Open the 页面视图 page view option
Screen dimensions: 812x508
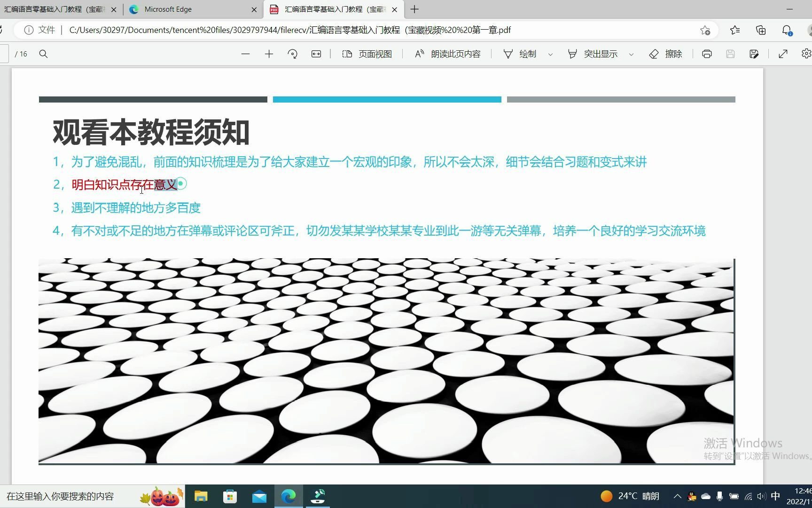(367, 54)
